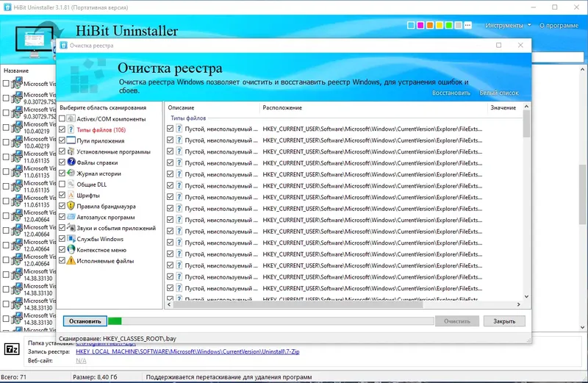Select the magenta theme color swatch
The image size is (588, 383).
420,25
